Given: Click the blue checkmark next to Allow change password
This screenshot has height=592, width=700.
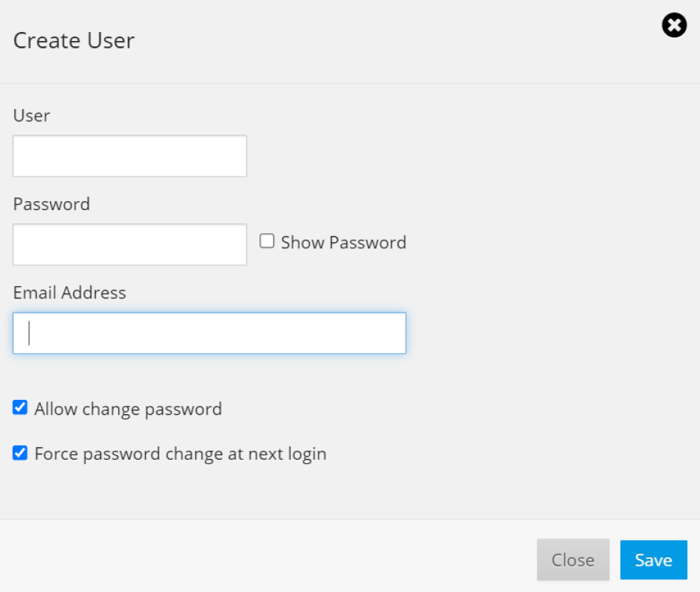Looking at the screenshot, I should (x=20, y=407).
